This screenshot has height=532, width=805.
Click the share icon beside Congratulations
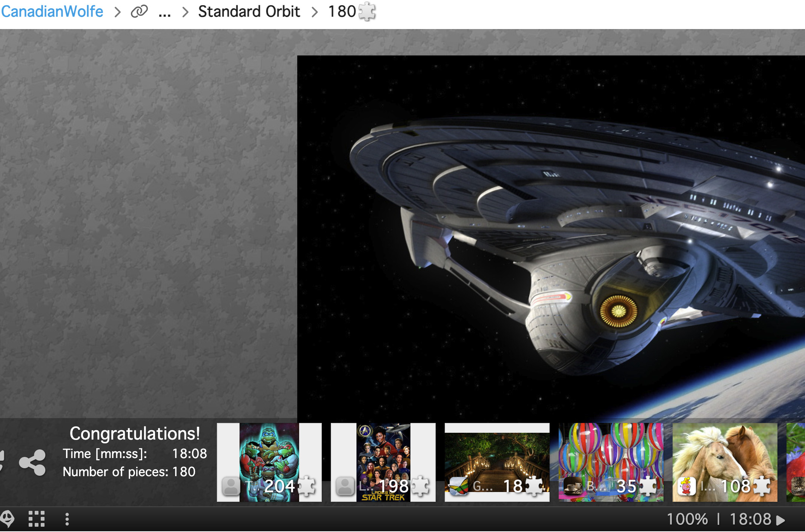pos(32,462)
